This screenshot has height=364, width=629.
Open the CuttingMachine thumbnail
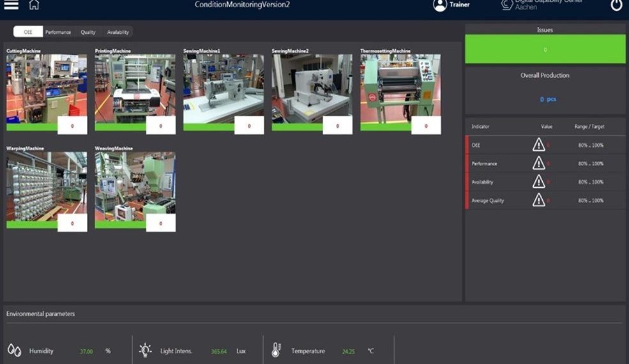[47, 89]
